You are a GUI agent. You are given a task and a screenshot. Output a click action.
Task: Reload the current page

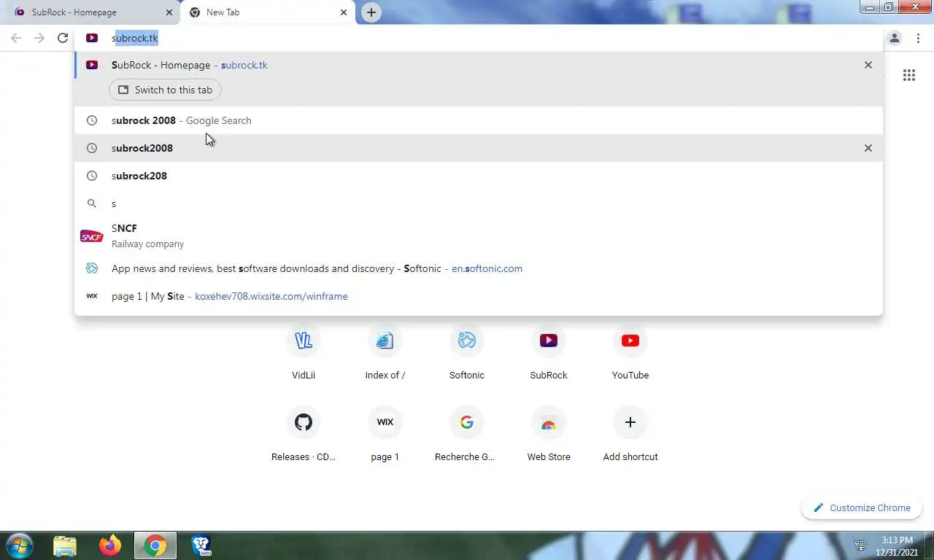(63, 38)
